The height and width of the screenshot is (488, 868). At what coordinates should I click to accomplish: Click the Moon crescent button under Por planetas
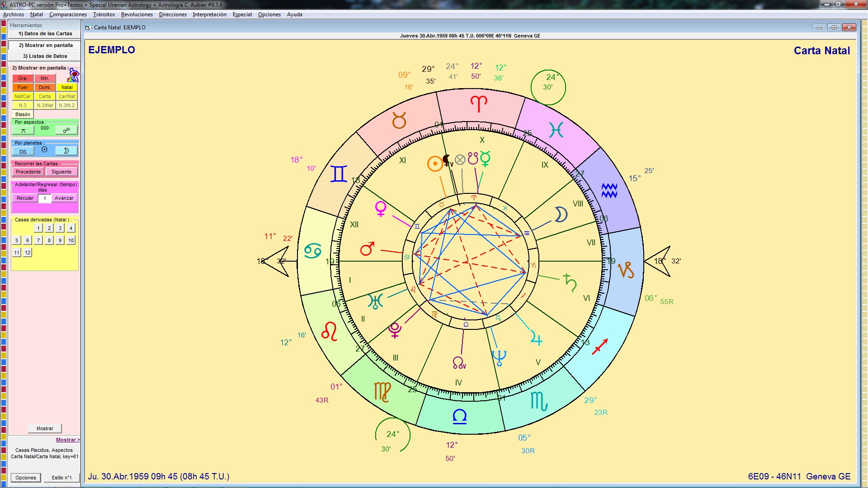pos(66,151)
